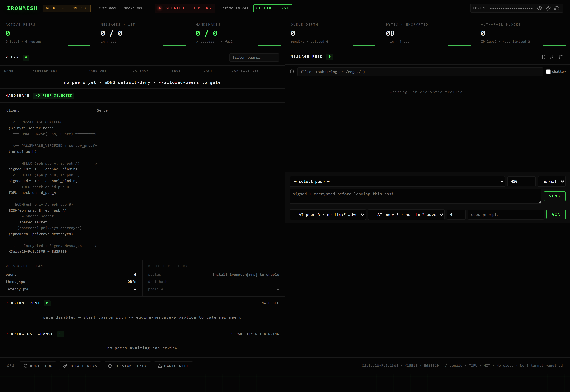Image resolution: width=570 pixels, height=392 pixels.
Task: Focus the message feed filter field
Action: [x=420, y=72]
